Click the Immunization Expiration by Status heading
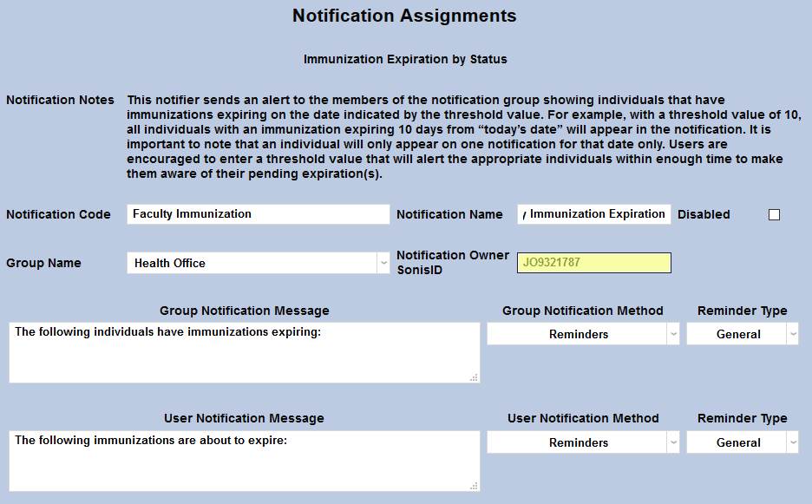The width and height of the screenshot is (812, 504). click(x=404, y=59)
